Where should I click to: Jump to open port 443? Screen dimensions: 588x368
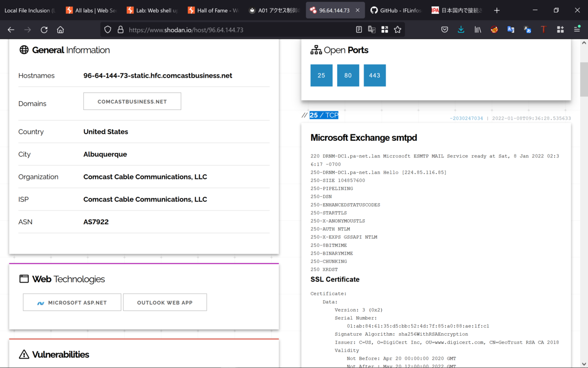coord(375,76)
